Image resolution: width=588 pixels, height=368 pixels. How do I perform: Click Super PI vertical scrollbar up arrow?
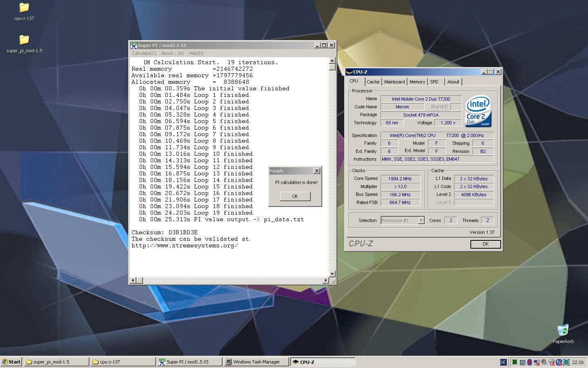click(x=332, y=61)
